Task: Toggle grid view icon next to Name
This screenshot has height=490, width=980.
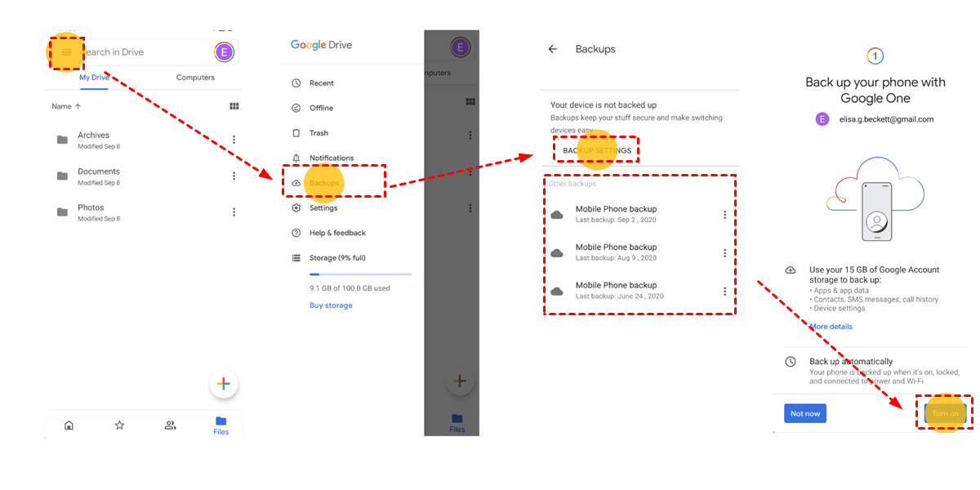Action: pos(234,106)
